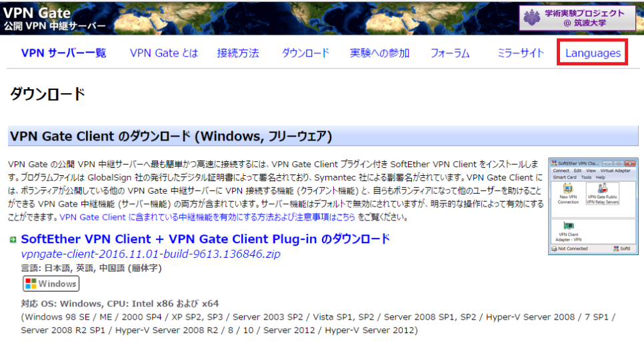
Task: Click the VPN Gate Client のダウンロード section header
Action: pyautogui.click(x=323, y=136)
